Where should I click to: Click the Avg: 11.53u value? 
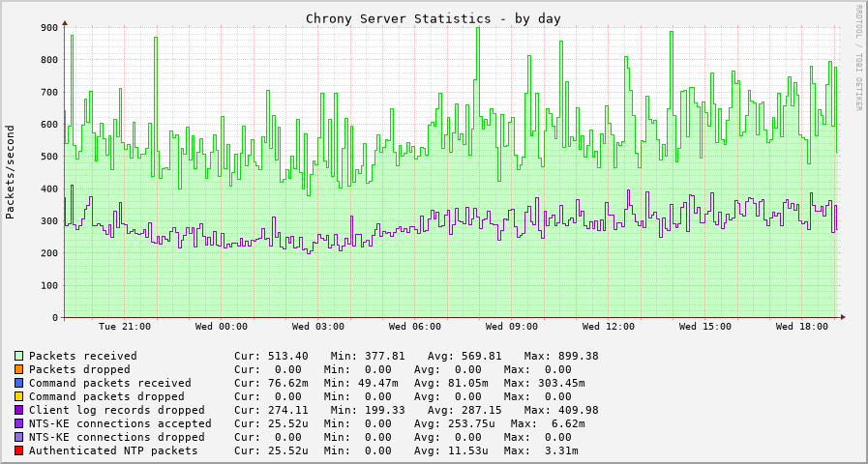pos(451,450)
